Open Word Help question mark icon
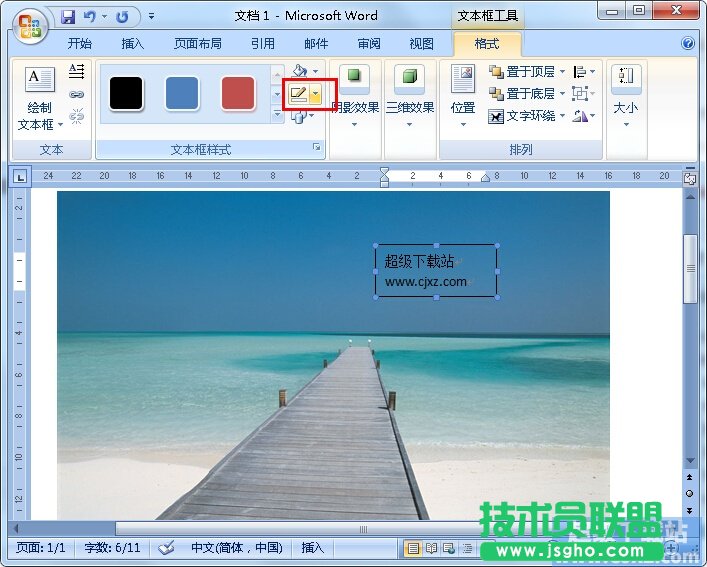 688,44
